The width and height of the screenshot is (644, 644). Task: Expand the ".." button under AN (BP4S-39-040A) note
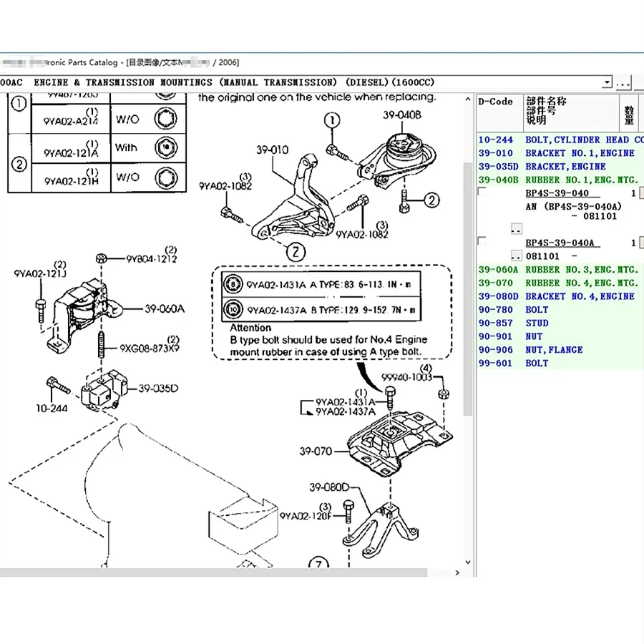click(516, 228)
